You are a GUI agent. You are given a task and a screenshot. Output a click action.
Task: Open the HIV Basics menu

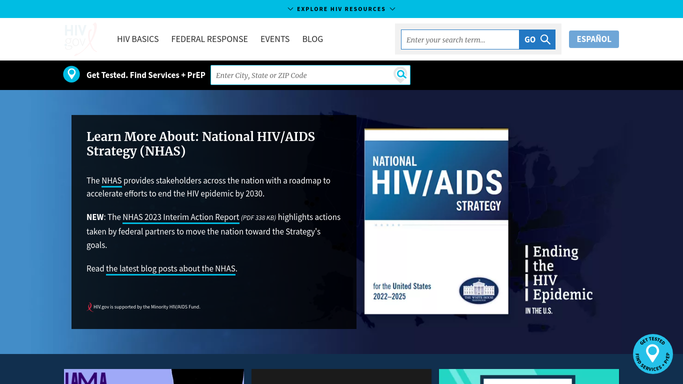tap(138, 39)
